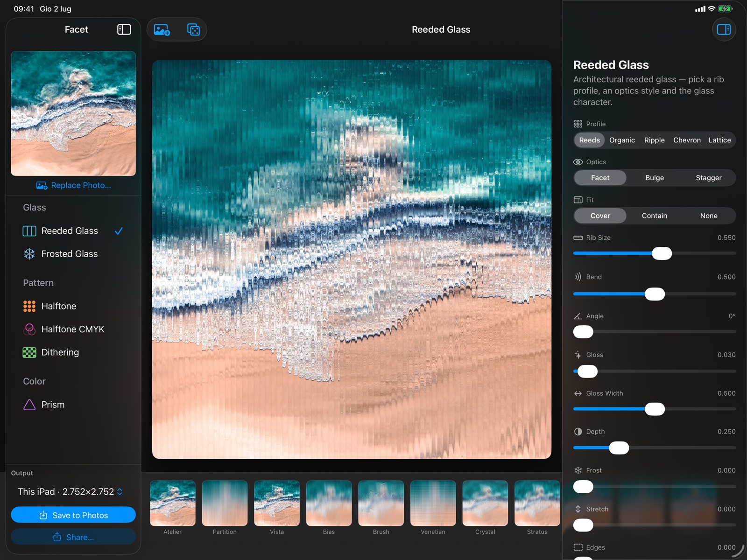Click the Stretch vertical arrows icon
Viewport: 747px width, 560px height.
tap(578, 509)
